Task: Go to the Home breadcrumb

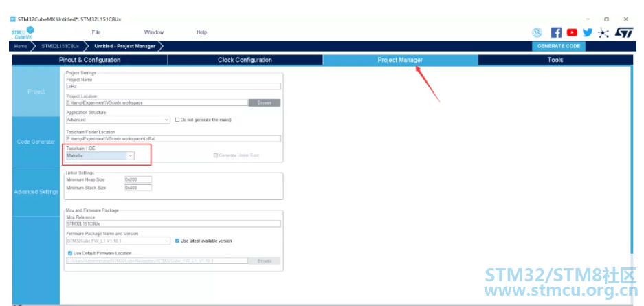Action: (x=21, y=46)
